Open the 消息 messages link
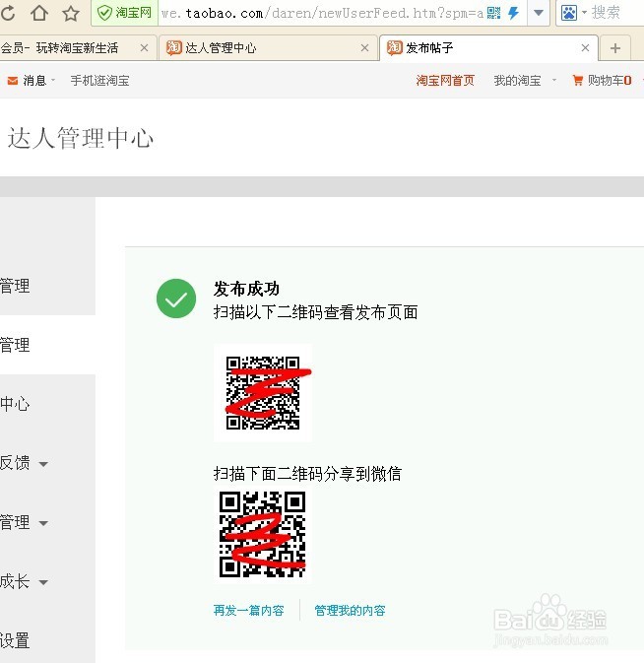This screenshot has width=644, height=663. (34, 81)
